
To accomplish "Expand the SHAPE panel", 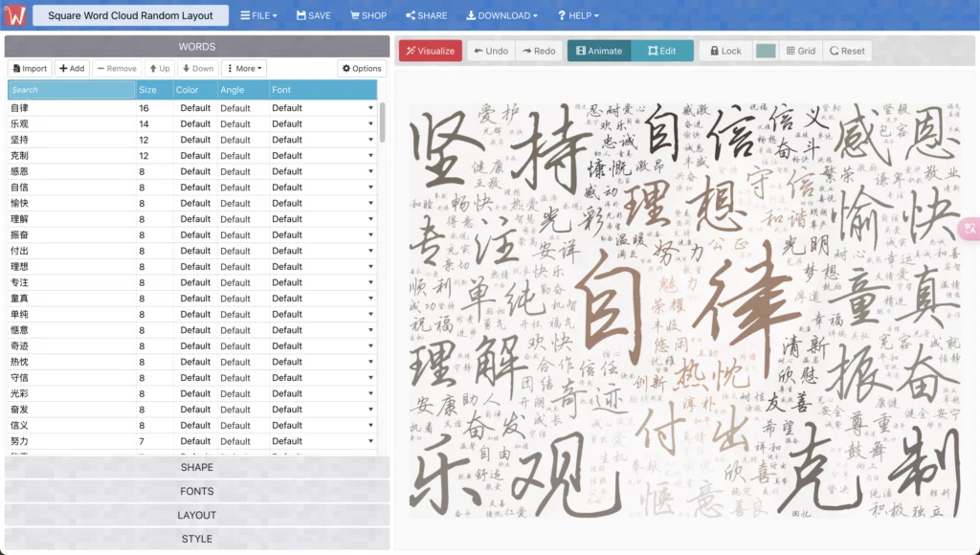I will tap(197, 468).
